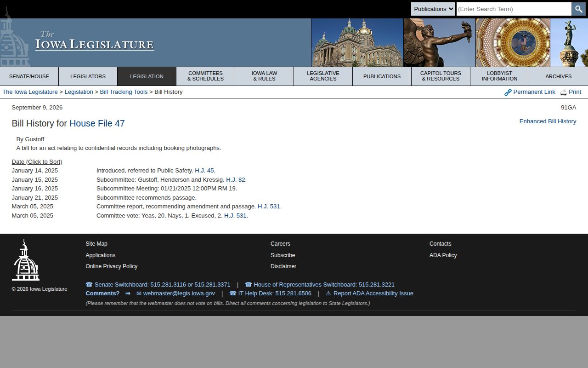Viewport: 588px width, 368px height.
Task: Open the Subscribe footer link
Action: [283, 255]
